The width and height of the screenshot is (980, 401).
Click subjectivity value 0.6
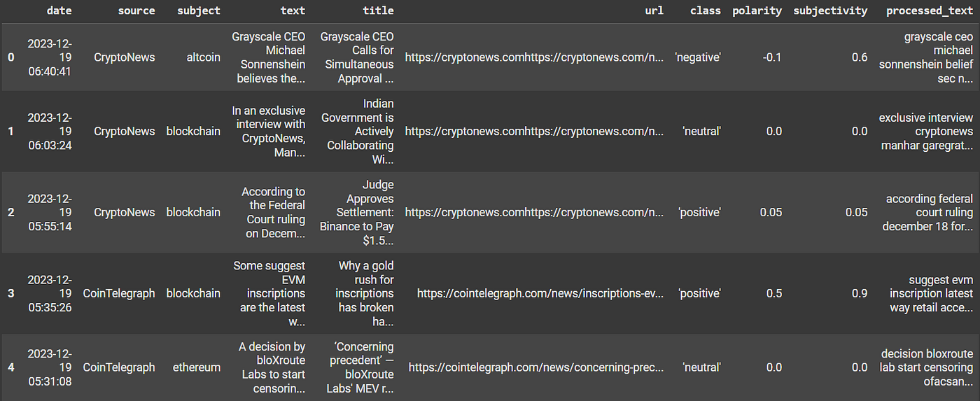pos(860,57)
